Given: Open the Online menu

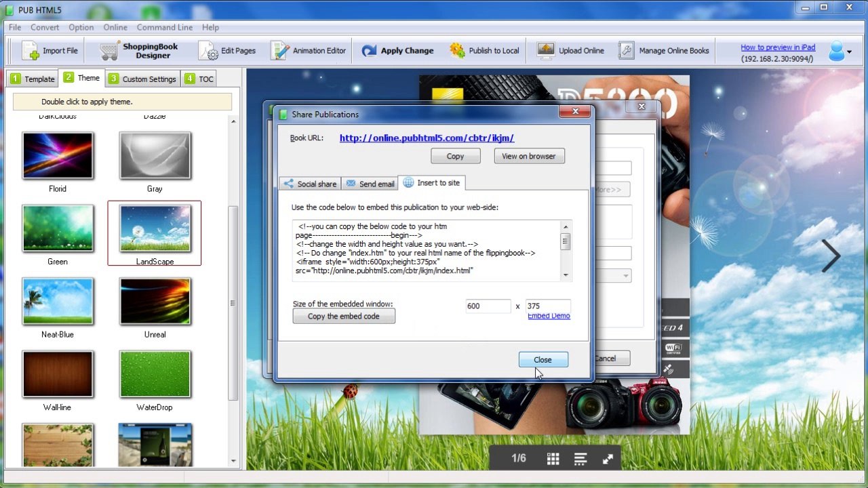Looking at the screenshot, I should (115, 27).
